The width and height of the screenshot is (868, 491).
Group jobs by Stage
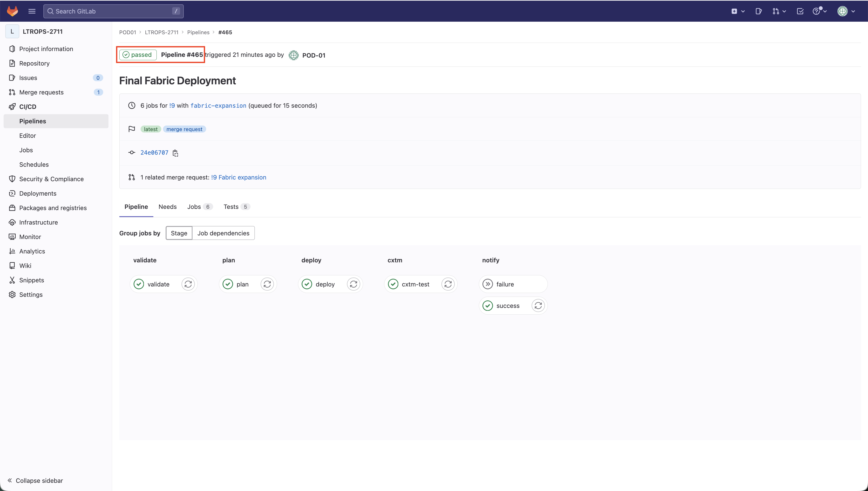click(179, 233)
